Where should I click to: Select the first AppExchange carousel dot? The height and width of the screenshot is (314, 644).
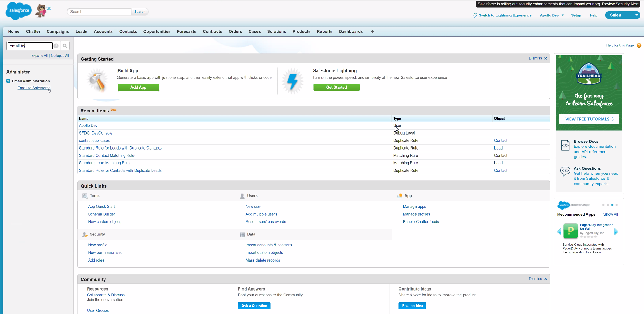(x=603, y=205)
